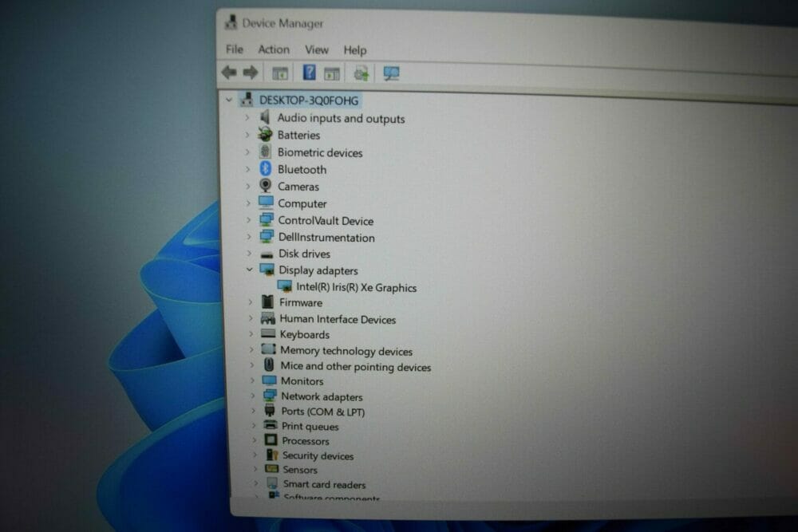Click the Human Interface Devices icon

pyautogui.click(x=267, y=318)
